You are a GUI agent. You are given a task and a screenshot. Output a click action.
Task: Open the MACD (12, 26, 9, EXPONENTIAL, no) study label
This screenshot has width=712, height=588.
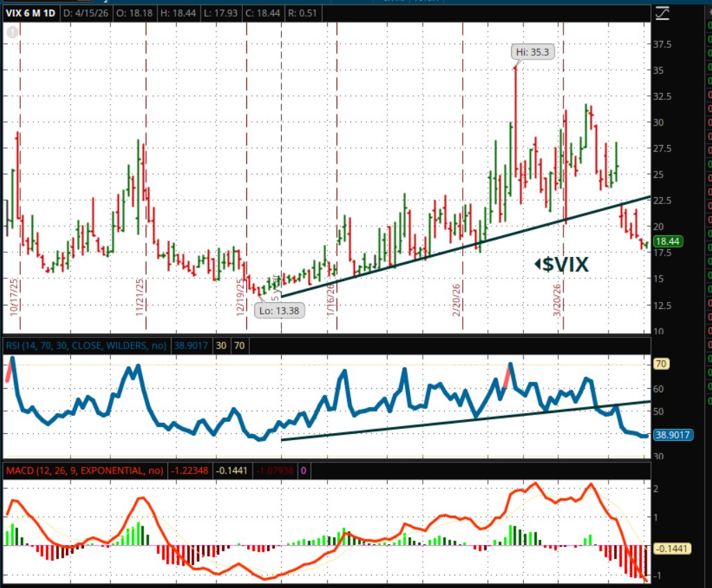pos(85,470)
